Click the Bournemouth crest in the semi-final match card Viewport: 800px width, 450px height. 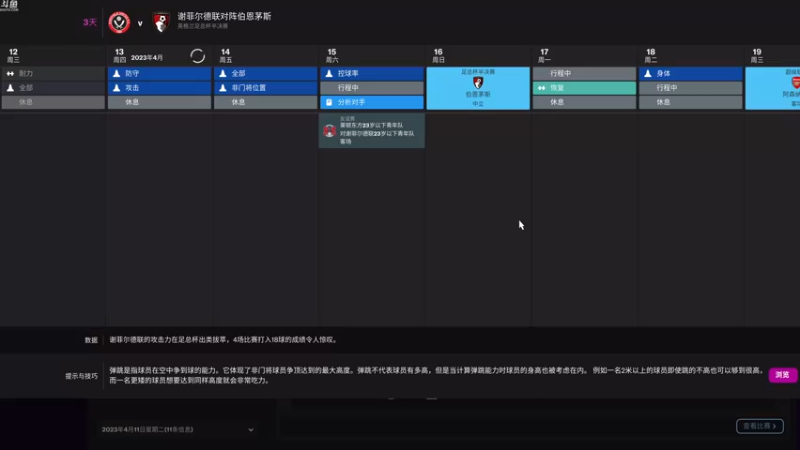click(x=478, y=83)
